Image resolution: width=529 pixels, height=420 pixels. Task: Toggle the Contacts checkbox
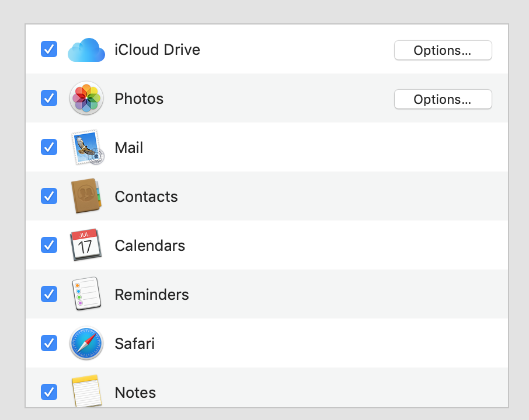(49, 196)
